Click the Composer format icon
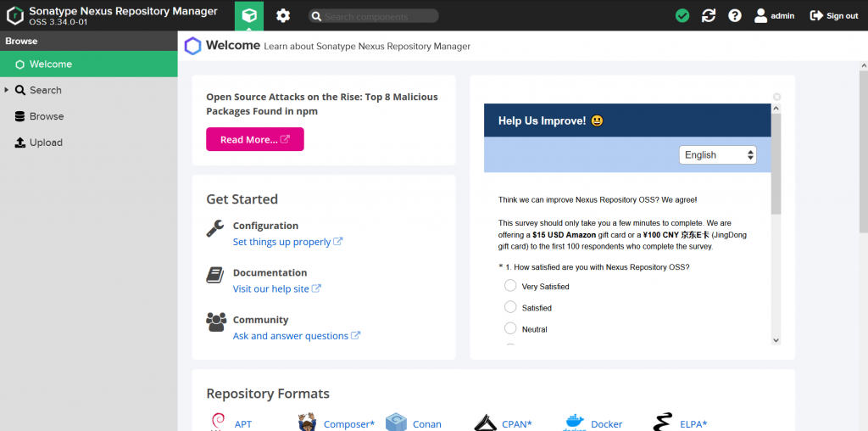The height and width of the screenshot is (431, 868). coord(306,423)
